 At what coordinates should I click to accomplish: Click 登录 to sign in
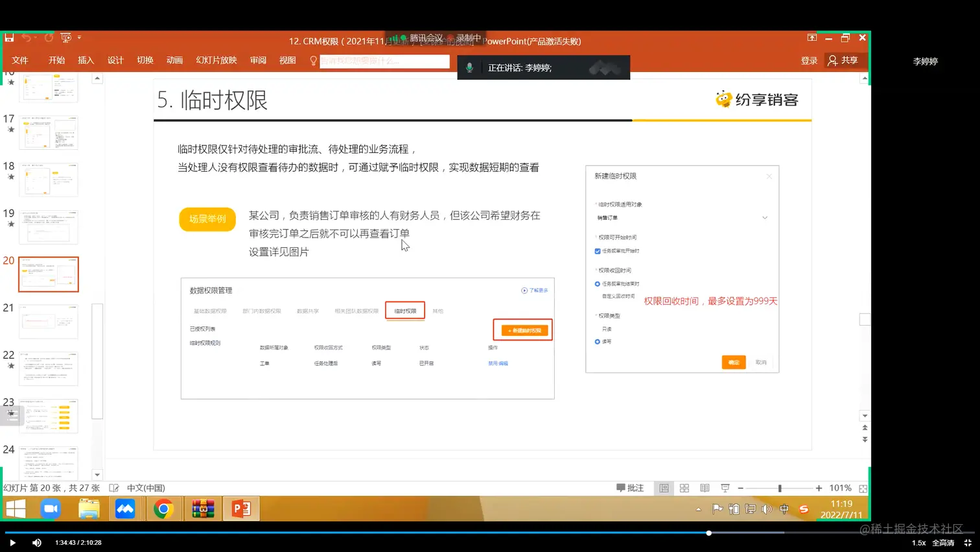click(809, 61)
